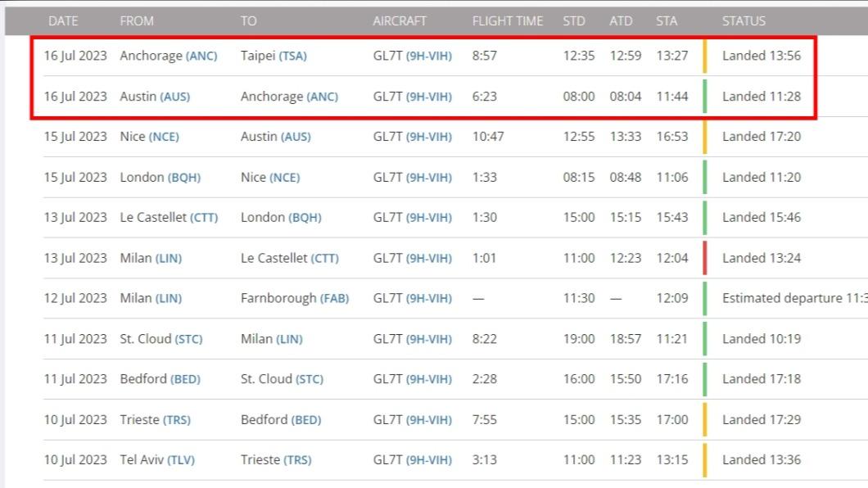Viewport: 868px width, 488px height.
Task: Open the AUS link in Austin to Anchorage row
Action: pos(175,97)
